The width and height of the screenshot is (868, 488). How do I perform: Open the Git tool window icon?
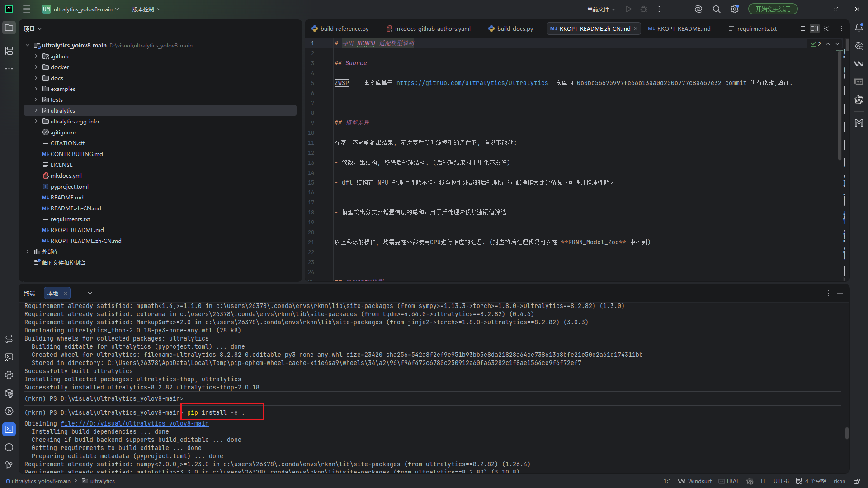click(9, 465)
